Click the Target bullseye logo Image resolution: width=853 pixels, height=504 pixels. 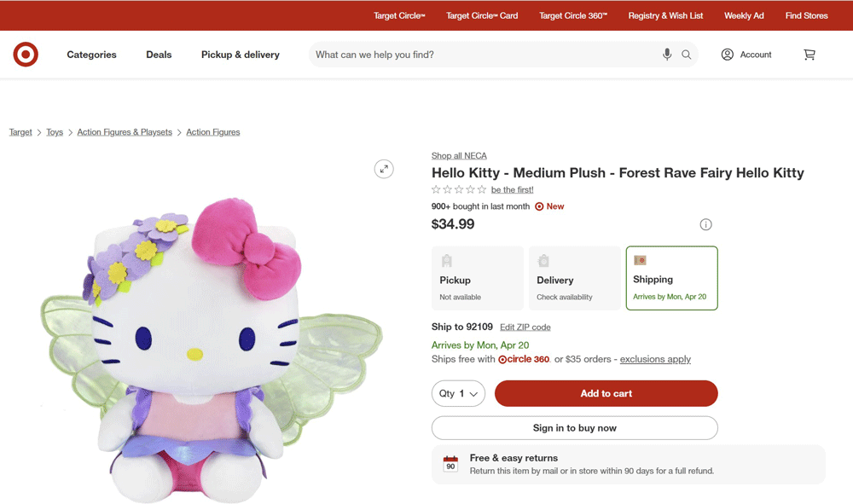pos(26,55)
